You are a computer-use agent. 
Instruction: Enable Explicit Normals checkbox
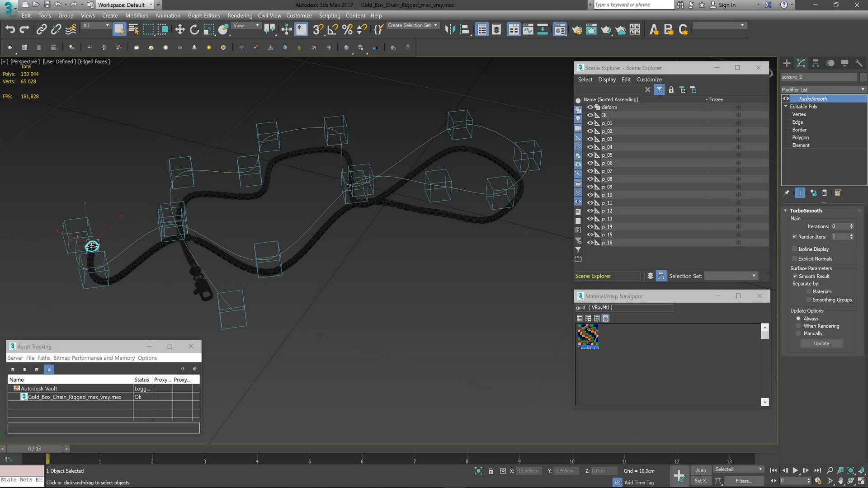click(794, 259)
